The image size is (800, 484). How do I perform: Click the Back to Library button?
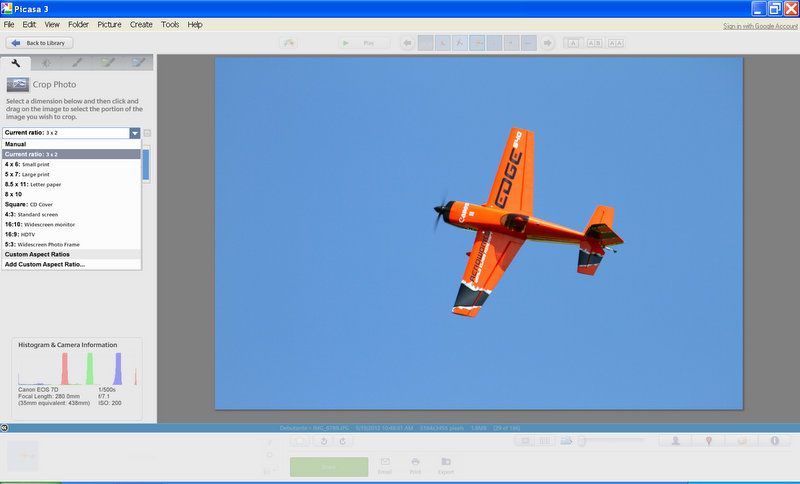[40, 43]
